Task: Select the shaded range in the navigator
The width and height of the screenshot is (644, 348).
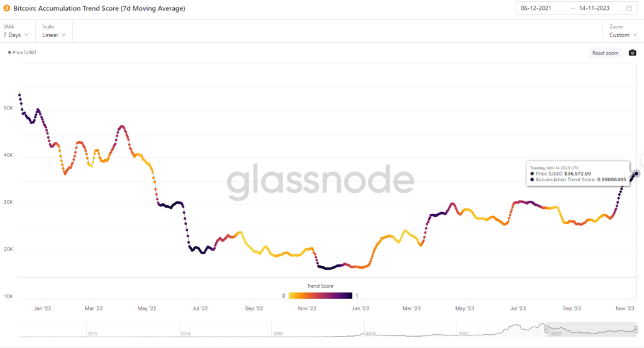Action: click(591, 330)
